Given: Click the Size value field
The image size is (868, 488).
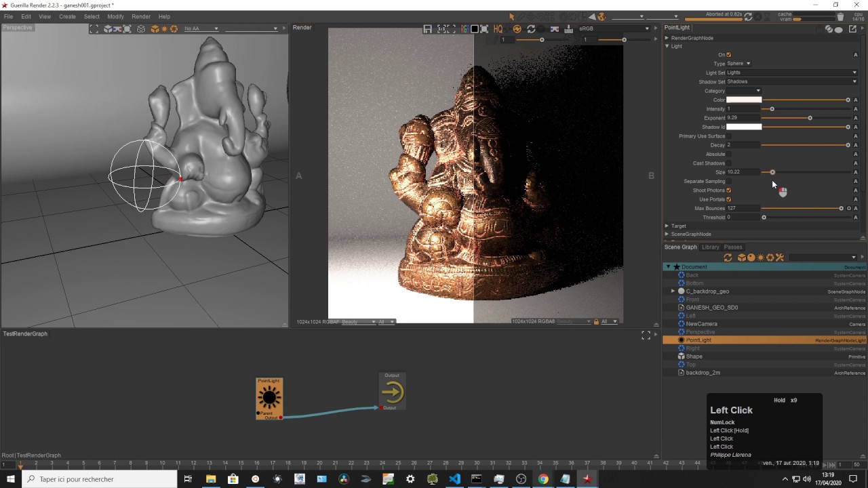Looking at the screenshot, I should tap(743, 172).
